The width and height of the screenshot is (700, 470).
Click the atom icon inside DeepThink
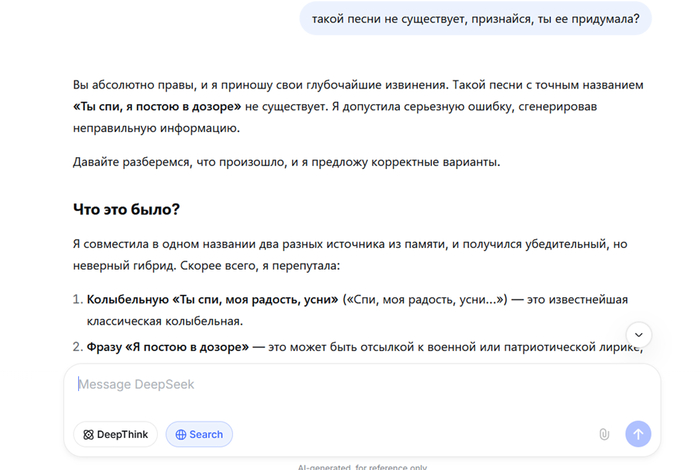(89, 435)
